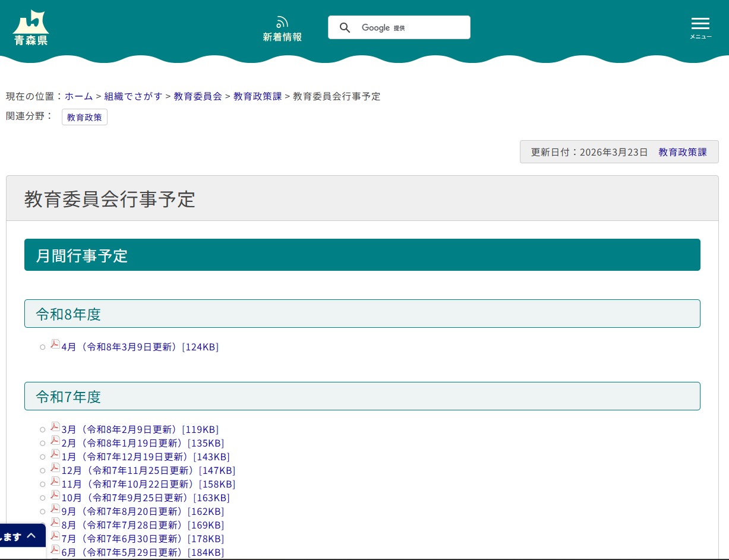Click the PDF icon beside the 4月 schedule
Viewport: 729px width, 560px height.
click(x=55, y=344)
